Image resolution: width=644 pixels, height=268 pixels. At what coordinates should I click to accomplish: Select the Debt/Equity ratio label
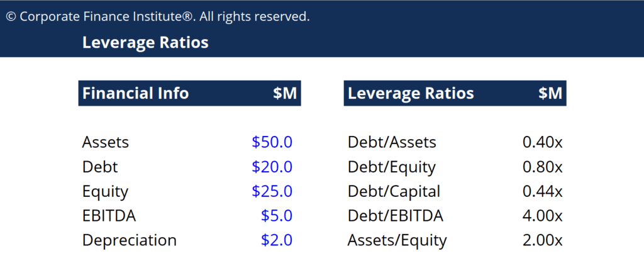392,167
